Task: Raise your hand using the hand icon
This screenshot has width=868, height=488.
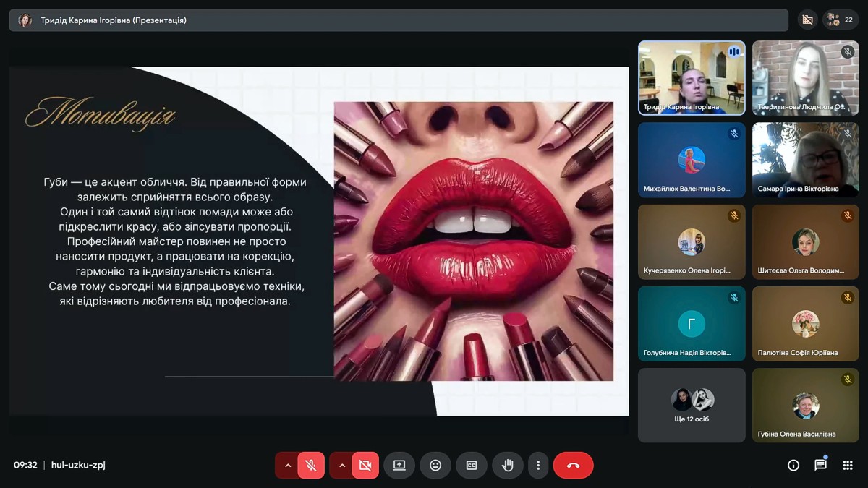Action: [x=508, y=466]
